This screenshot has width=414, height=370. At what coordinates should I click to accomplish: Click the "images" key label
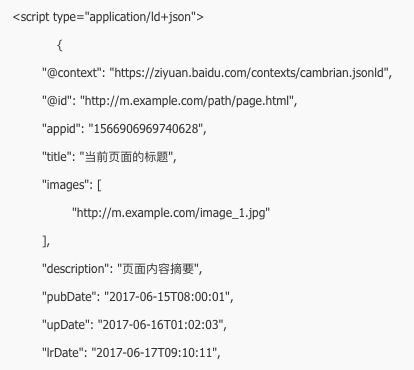pos(65,185)
